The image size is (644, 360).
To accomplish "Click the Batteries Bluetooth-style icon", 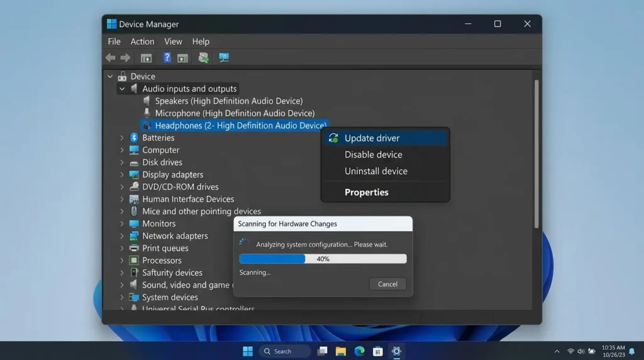I will [134, 138].
